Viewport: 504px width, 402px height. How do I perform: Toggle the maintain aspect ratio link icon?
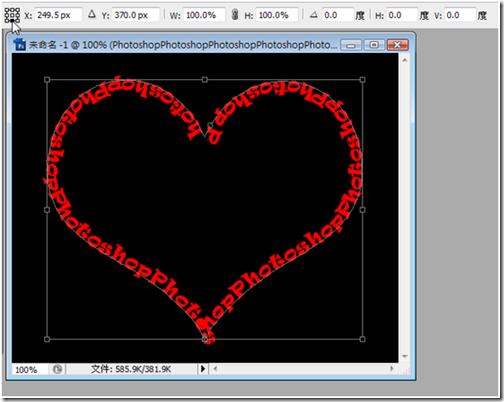[x=235, y=15]
